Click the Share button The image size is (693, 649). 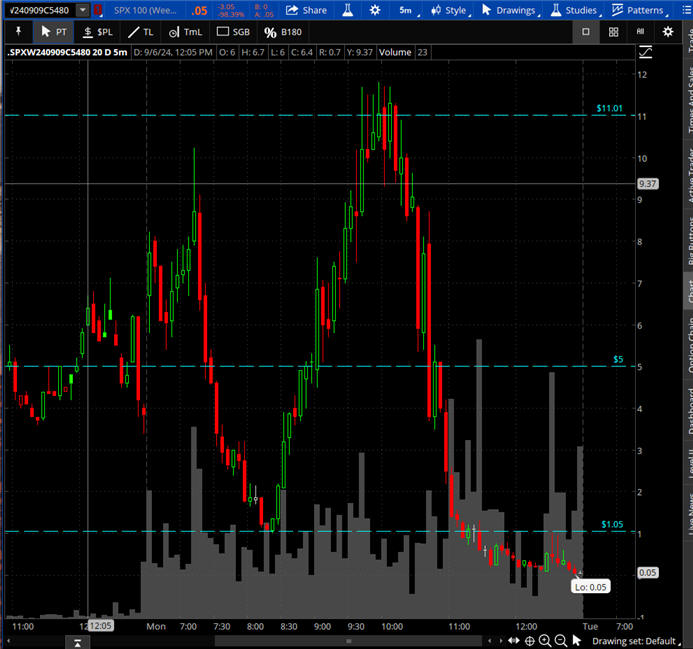[307, 10]
